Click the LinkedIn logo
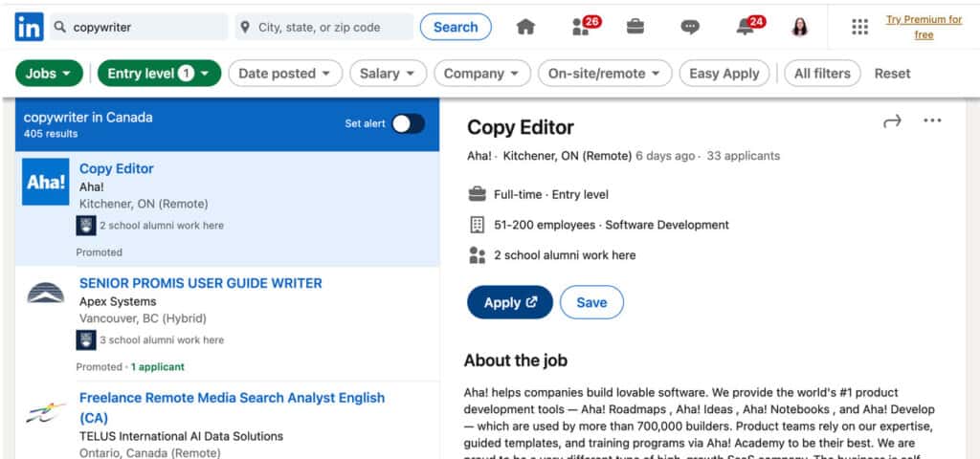The image size is (980, 459). [29, 27]
